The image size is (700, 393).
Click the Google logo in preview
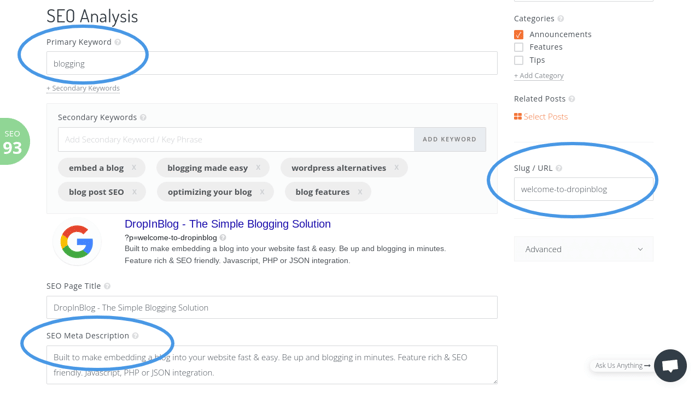point(77,242)
